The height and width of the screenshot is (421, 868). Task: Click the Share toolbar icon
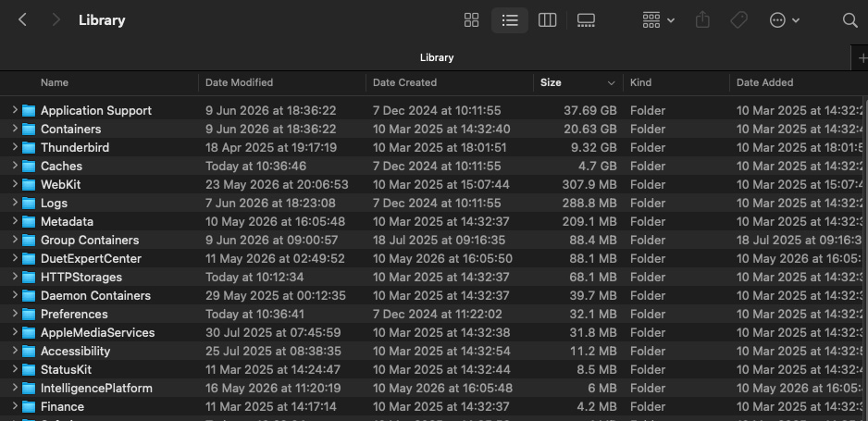pyautogui.click(x=702, y=20)
